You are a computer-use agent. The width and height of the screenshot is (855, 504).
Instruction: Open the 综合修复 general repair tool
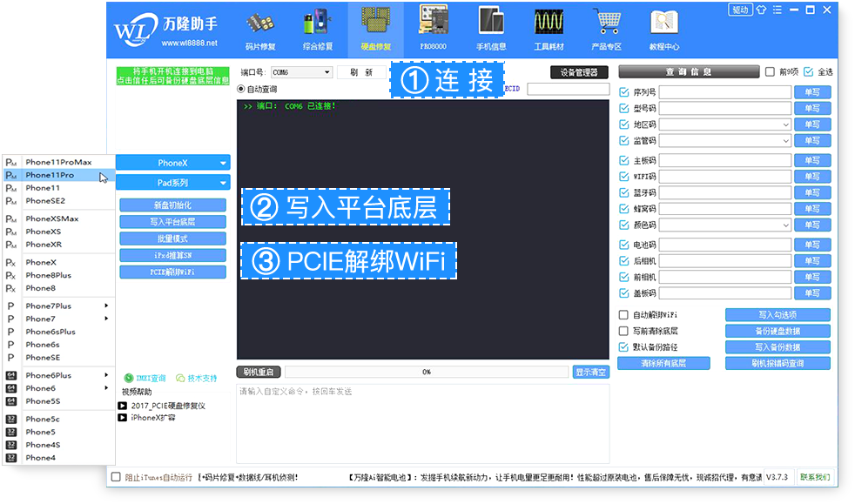(x=318, y=29)
